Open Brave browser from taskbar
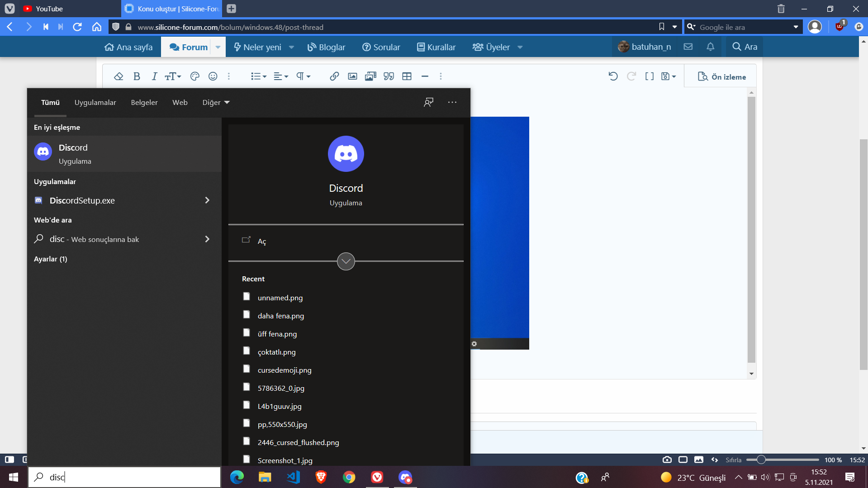 click(321, 477)
